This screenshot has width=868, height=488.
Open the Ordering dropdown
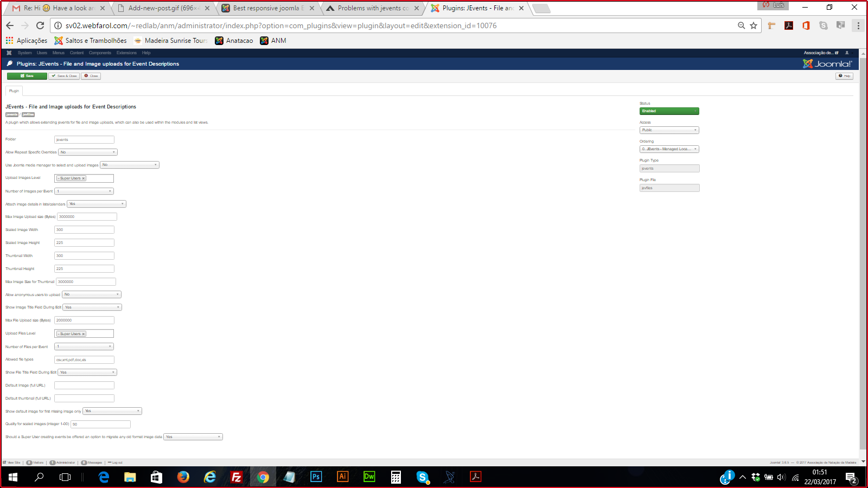click(x=669, y=149)
